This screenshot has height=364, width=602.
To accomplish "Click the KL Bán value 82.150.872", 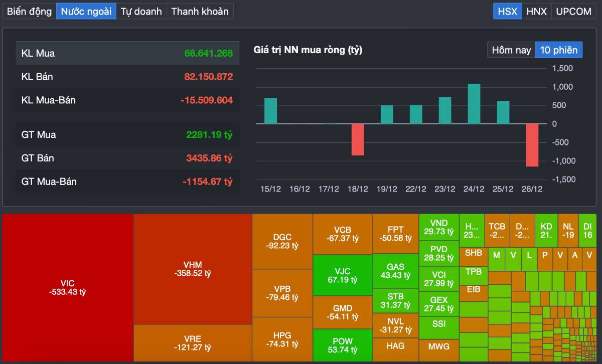I will point(209,77).
